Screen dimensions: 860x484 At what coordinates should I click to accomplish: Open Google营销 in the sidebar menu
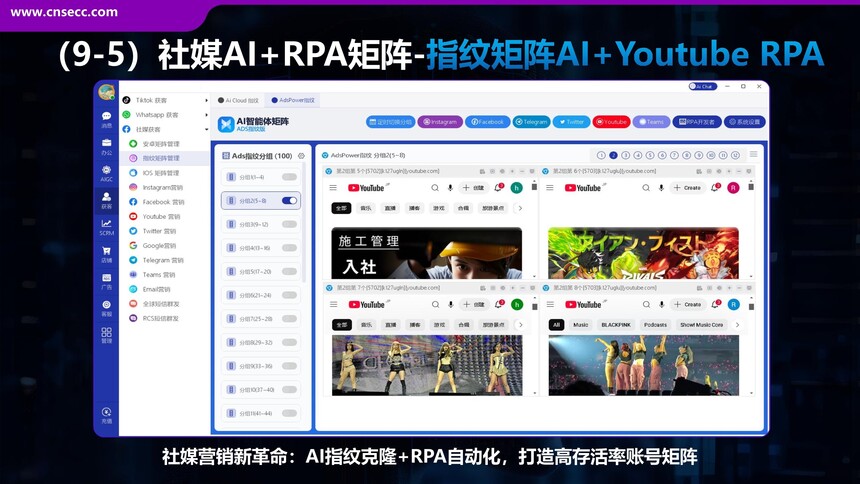[x=160, y=245]
